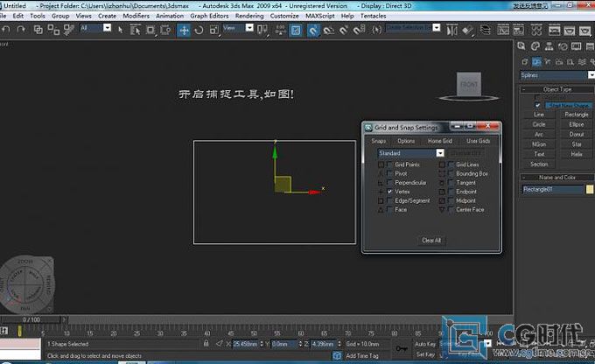Click the Align tool icon

click(x=467, y=30)
